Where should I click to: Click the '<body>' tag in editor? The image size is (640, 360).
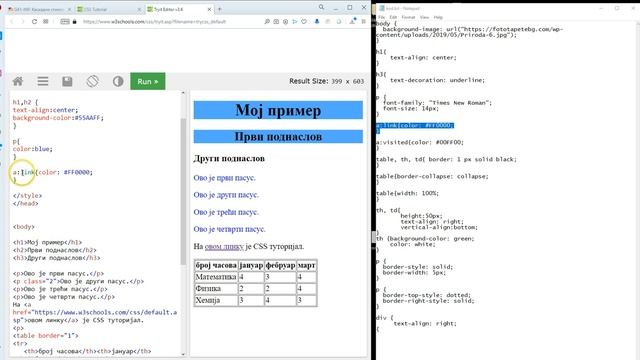point(24,227)
